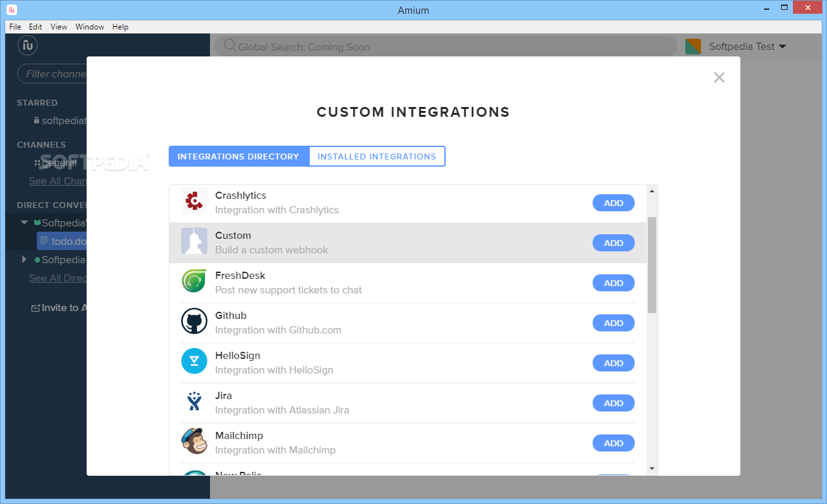Open the File menu
This screenshot has height=504, width=827.
(15, 27)
